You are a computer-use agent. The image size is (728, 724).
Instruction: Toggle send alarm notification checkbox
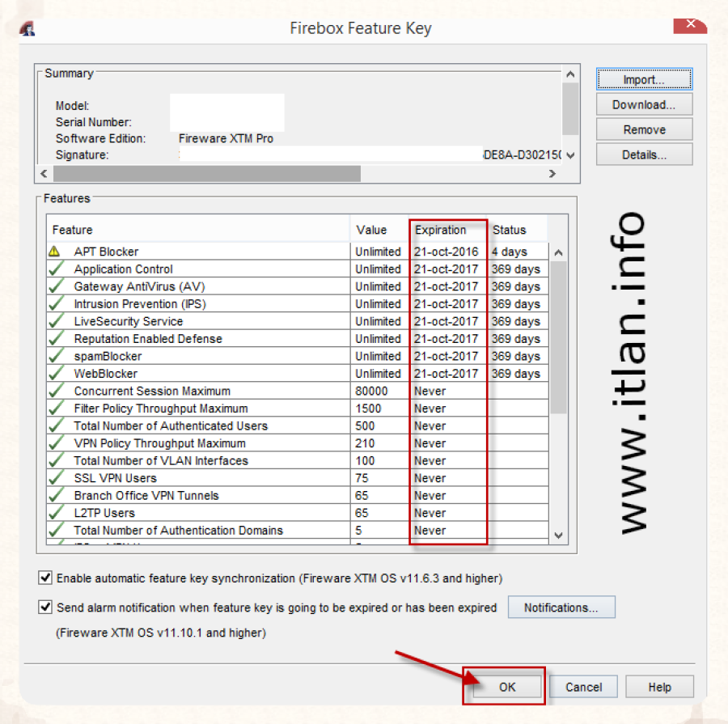(x=44, y=607)
